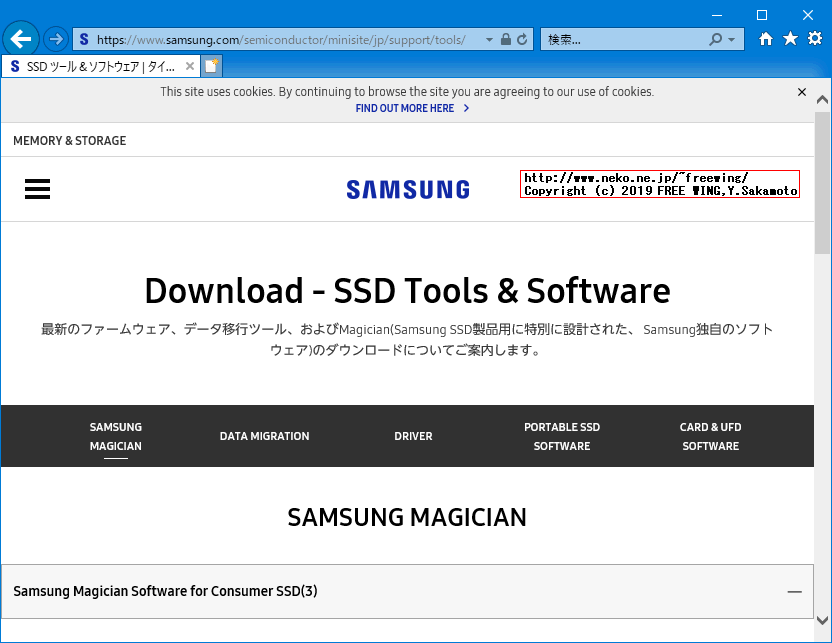Image resolution: width=832 pixels, height=643 pixels.
Task: Click the back navigation arrow
Action: (20, 38)
